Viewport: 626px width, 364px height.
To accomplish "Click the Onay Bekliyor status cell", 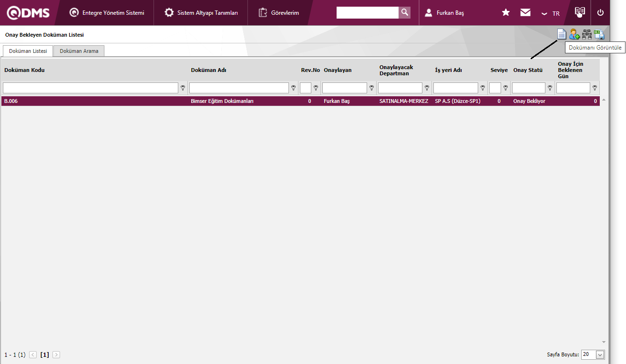I will 529,101.
